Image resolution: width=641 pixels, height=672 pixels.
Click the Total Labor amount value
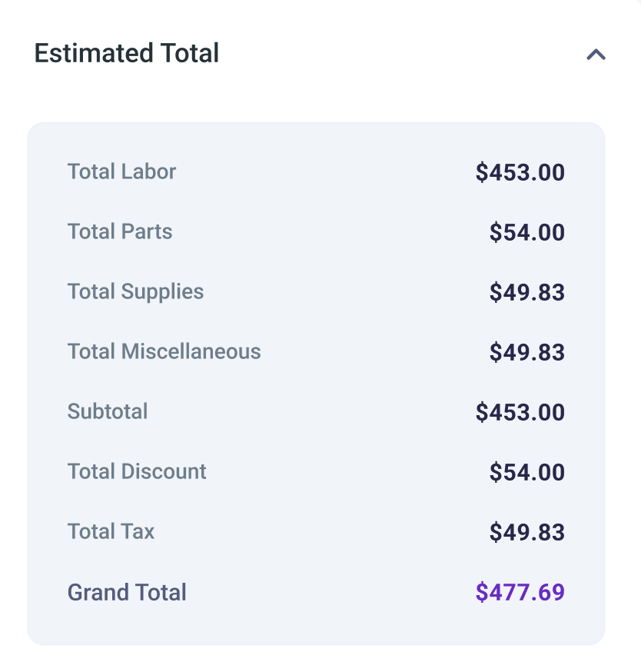tap(520, 172)
